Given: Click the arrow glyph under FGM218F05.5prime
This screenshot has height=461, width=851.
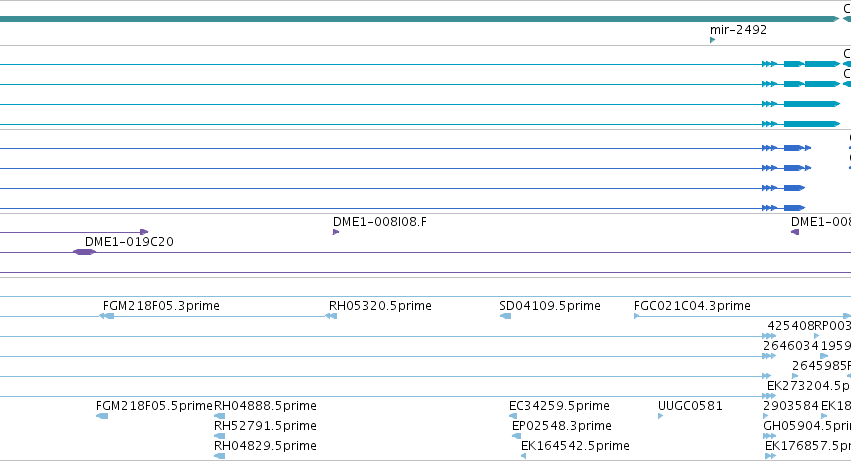Looking at the screenshot, I should tap(101, 416).
